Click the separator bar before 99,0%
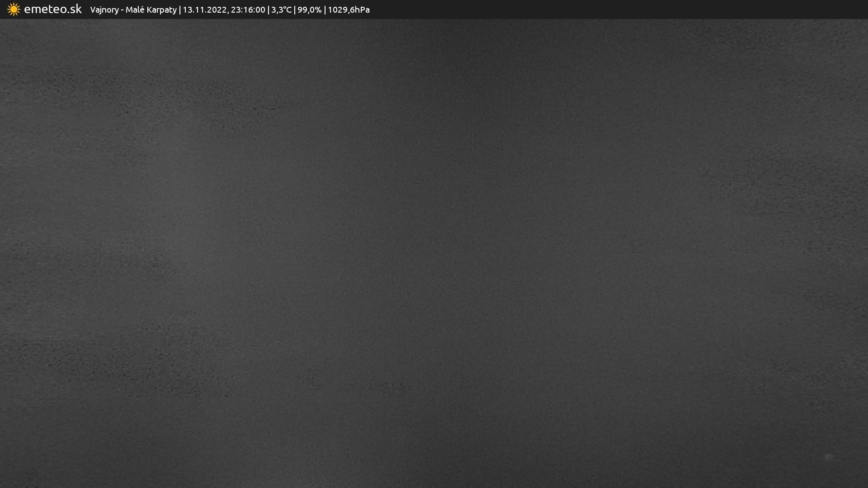868x488 pixels. pyautogui.click(x=294, y=10)
